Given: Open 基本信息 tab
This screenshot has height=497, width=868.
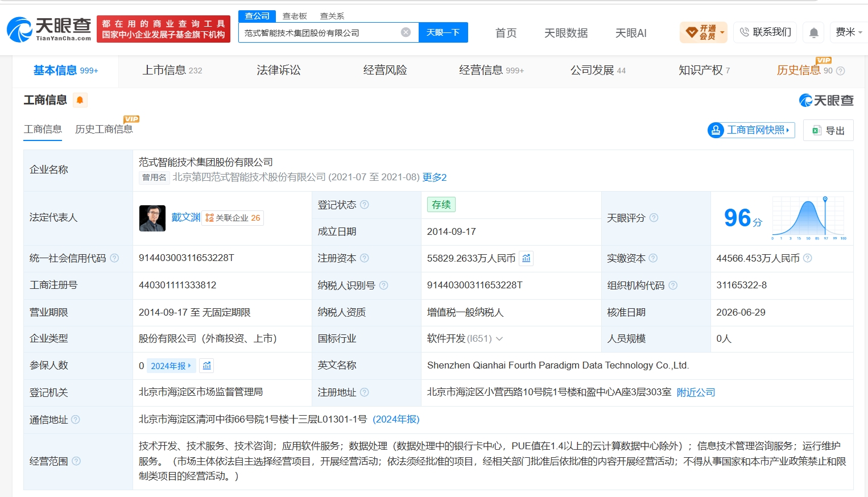Looking at the screenshot, I should tap(65, 71).
